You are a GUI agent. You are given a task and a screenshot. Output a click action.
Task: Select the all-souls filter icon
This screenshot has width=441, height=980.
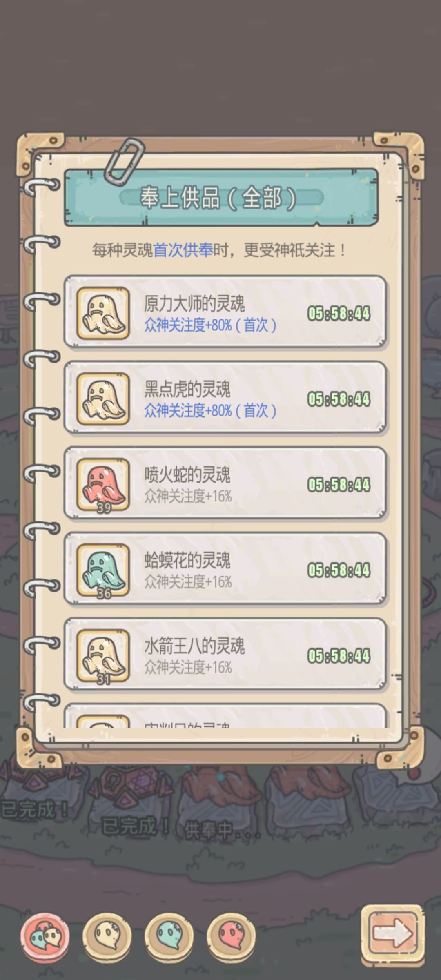45,935
